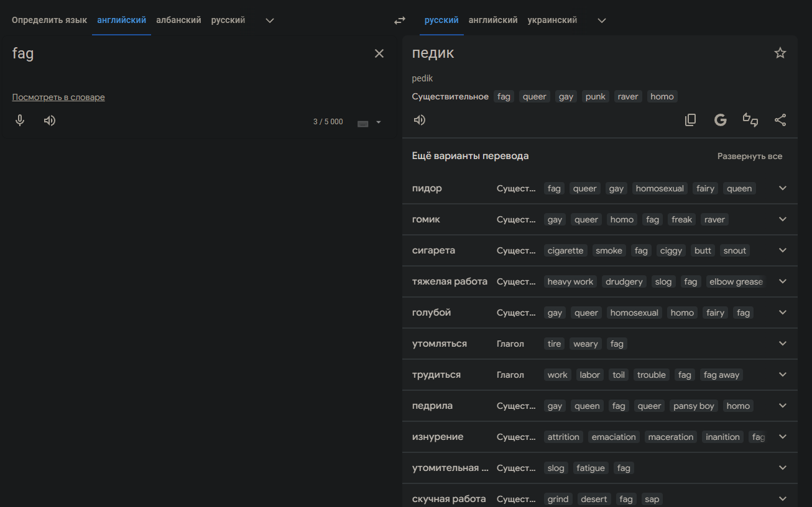Expand the изнурение translation row

[783, 437]
